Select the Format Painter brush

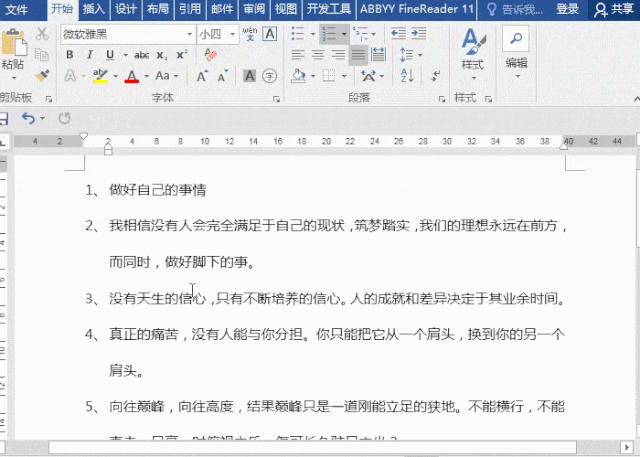pyautogui.click(x=42, y=75)
